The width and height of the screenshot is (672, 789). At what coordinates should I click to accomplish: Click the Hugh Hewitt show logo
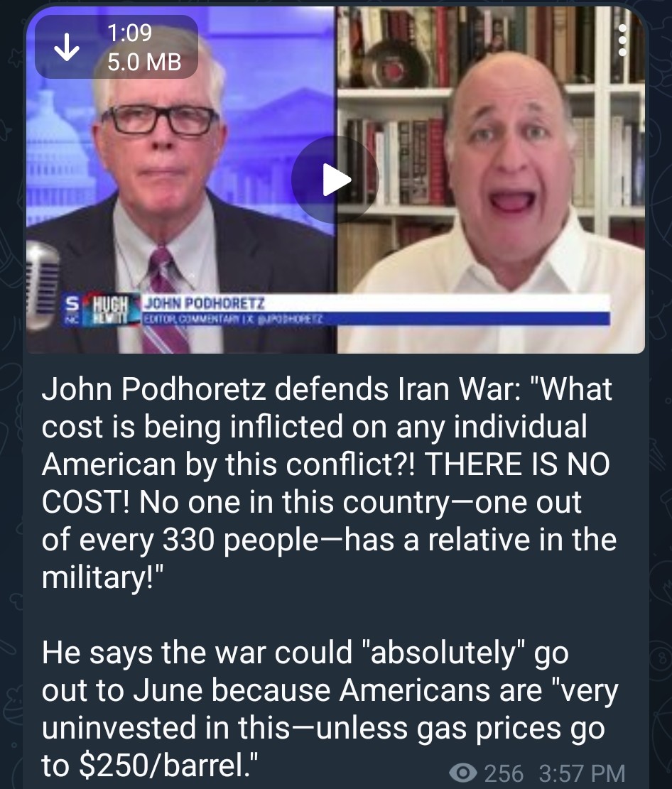tap(111, 310)
